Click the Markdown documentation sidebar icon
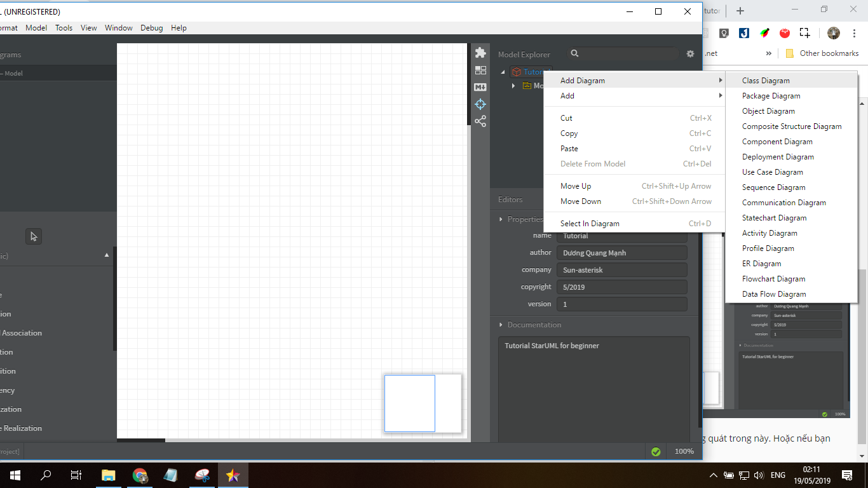 pyautogui.click(x=480, y=87)
